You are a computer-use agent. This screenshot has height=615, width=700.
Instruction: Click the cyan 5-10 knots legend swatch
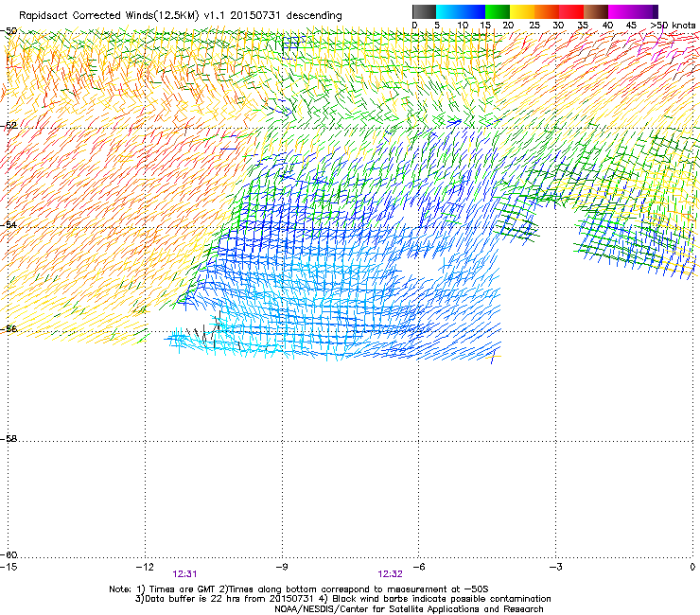tap(448, 11)
